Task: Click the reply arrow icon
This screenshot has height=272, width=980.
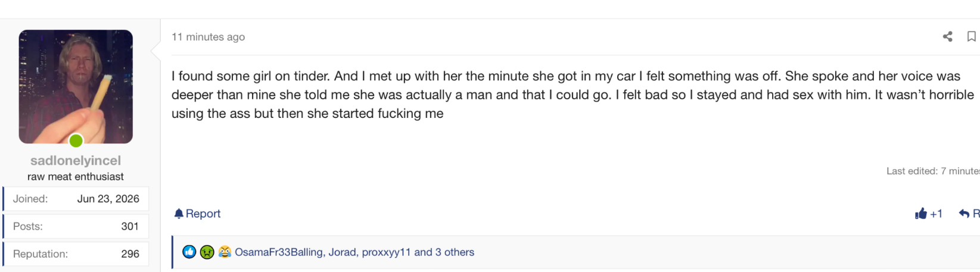Action: [964, 214]
